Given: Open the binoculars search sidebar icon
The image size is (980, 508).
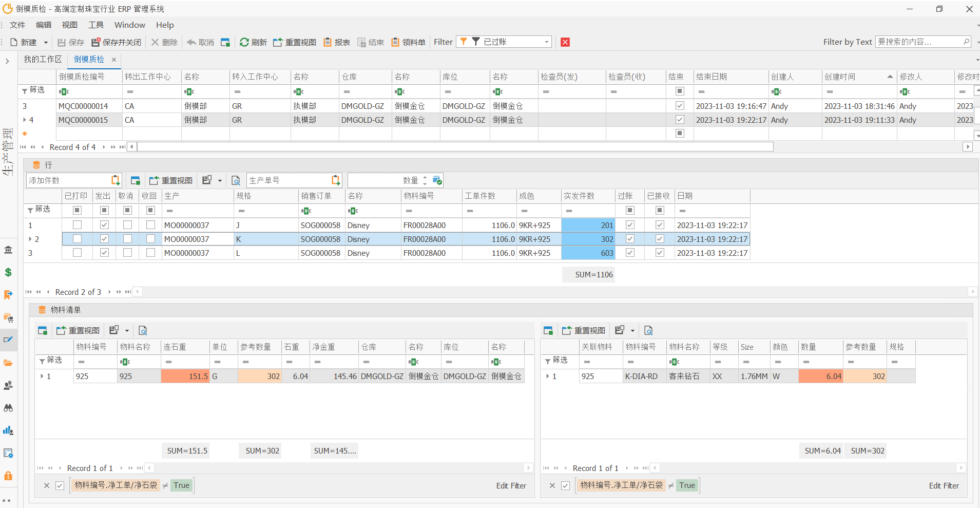Looking at the screenshot, I should (8, 408).
